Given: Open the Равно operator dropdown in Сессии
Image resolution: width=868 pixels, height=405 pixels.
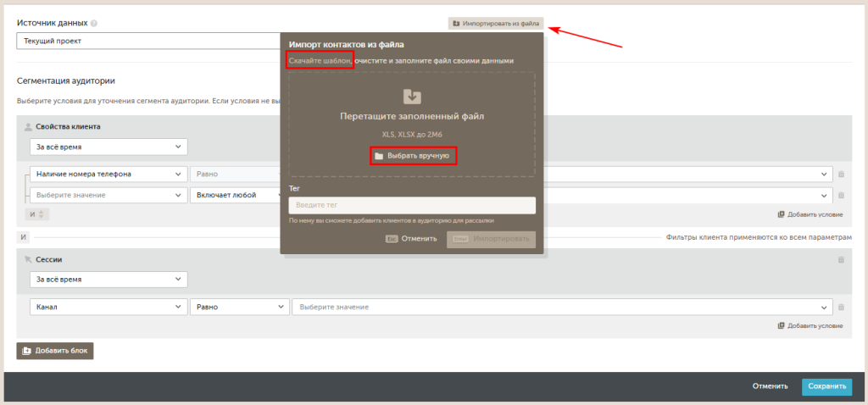Looking at the screenshot, I should tap(239, 307).
